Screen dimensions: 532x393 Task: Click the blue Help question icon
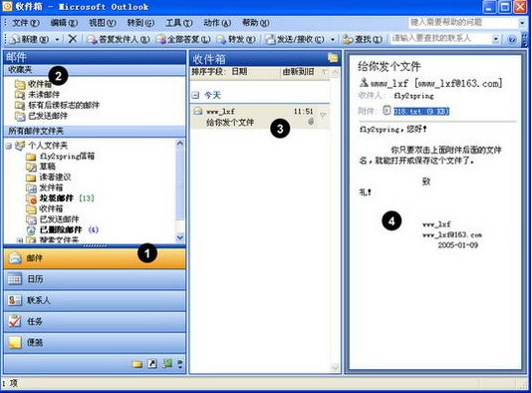pos(512,40)
